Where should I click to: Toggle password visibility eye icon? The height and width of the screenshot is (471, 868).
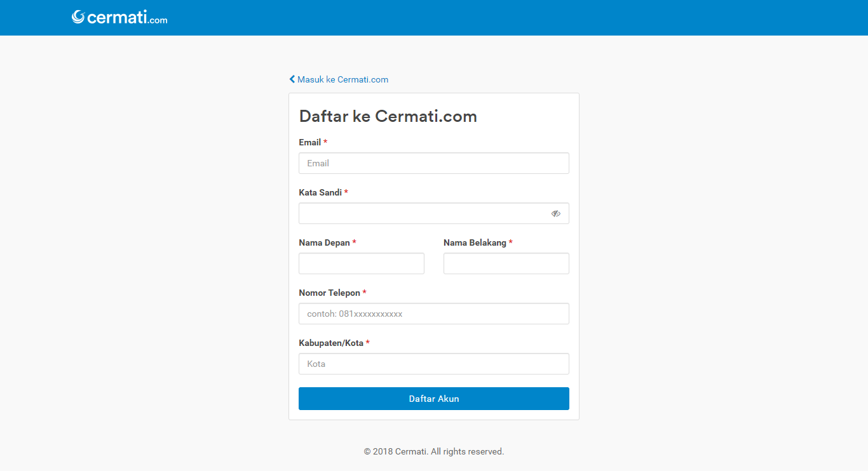556,213
